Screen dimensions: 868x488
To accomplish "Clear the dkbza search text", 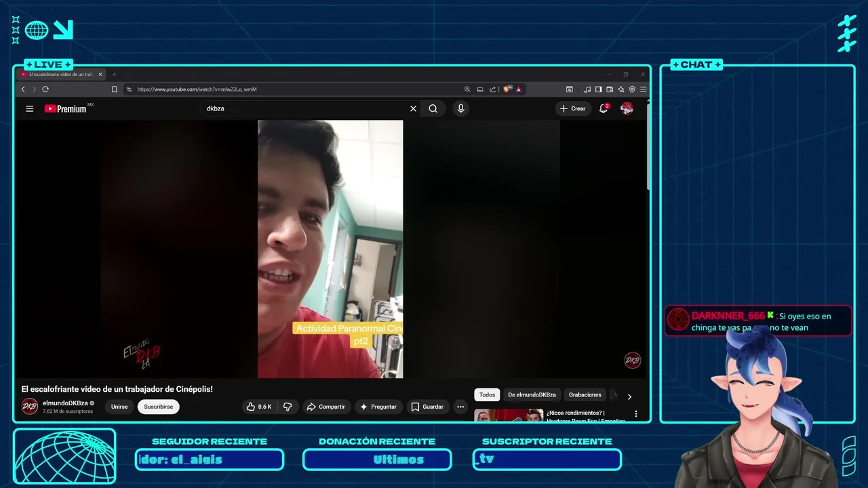I will (x=413, y=108).
